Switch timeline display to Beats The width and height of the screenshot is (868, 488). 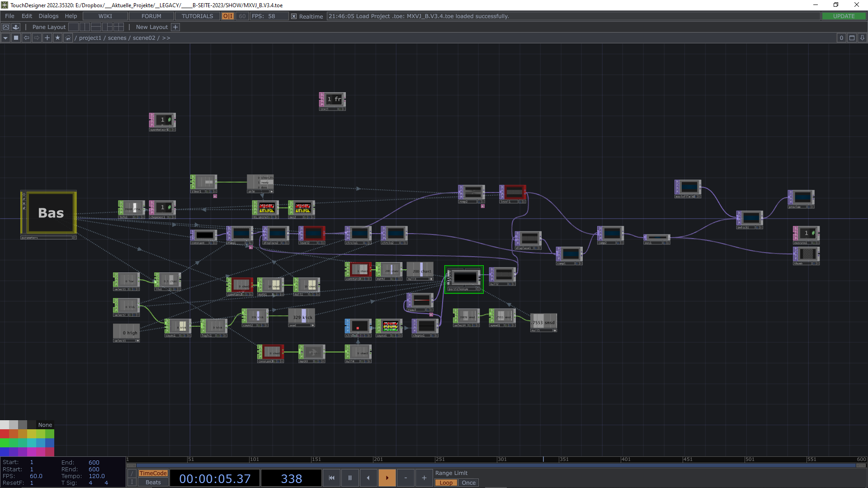tap(153, 482)
